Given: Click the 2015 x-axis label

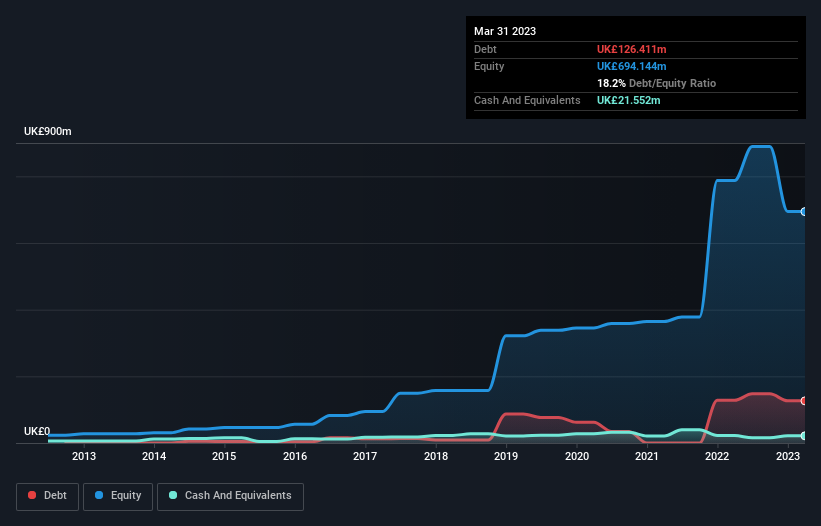Looking at the screenshot, I should point(224,456).
